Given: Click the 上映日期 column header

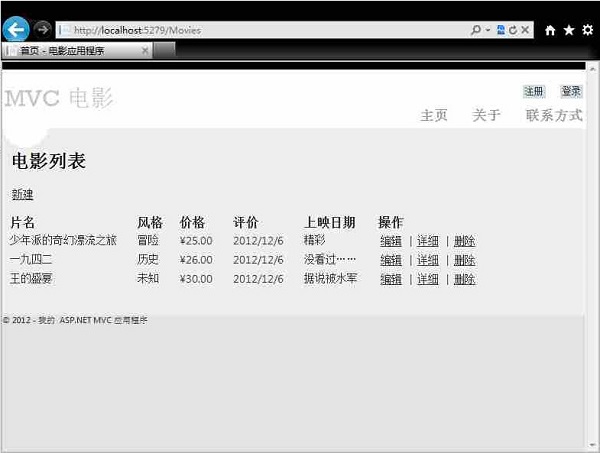Looking at the screenshot, I should coord(330,223).
